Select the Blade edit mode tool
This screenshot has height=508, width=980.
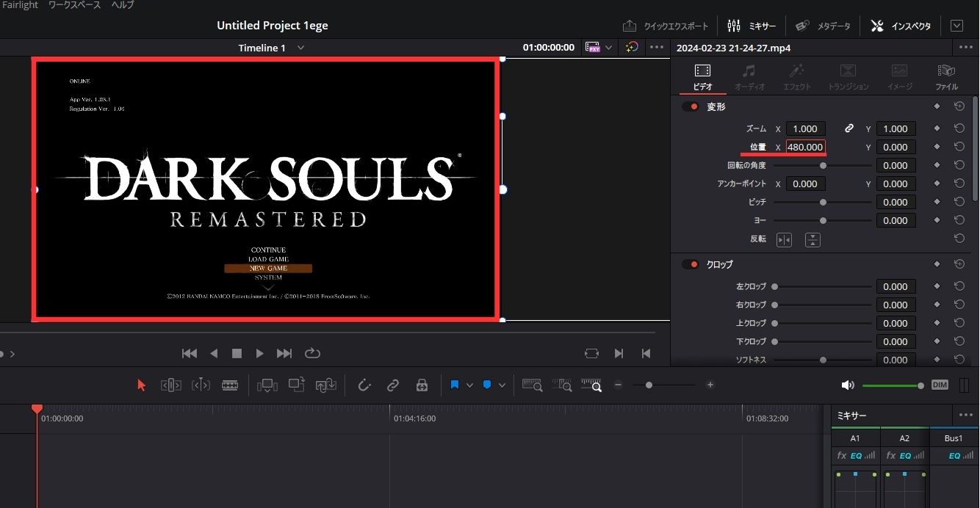point(230,385)
